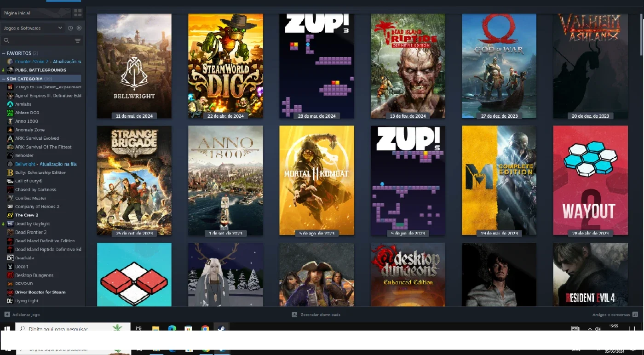Open Chrome from the taskbar
The height and width of the screenshot is (355, 644).
click(205, 329)
